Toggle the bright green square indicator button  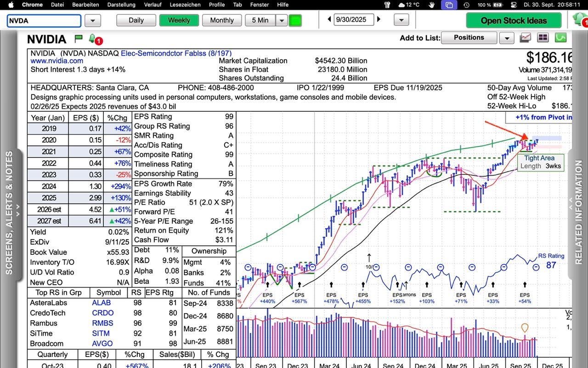pyautogui.click(x=295, y=20)
